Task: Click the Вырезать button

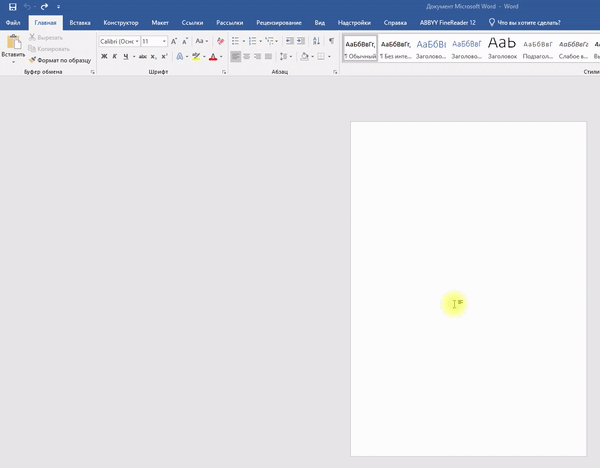Action: 46,38
